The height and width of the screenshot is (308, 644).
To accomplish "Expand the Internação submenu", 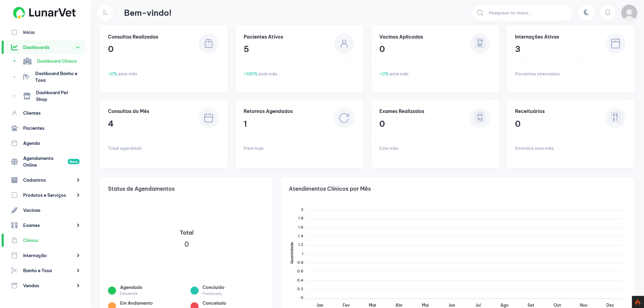I will (x=45, y=255).
